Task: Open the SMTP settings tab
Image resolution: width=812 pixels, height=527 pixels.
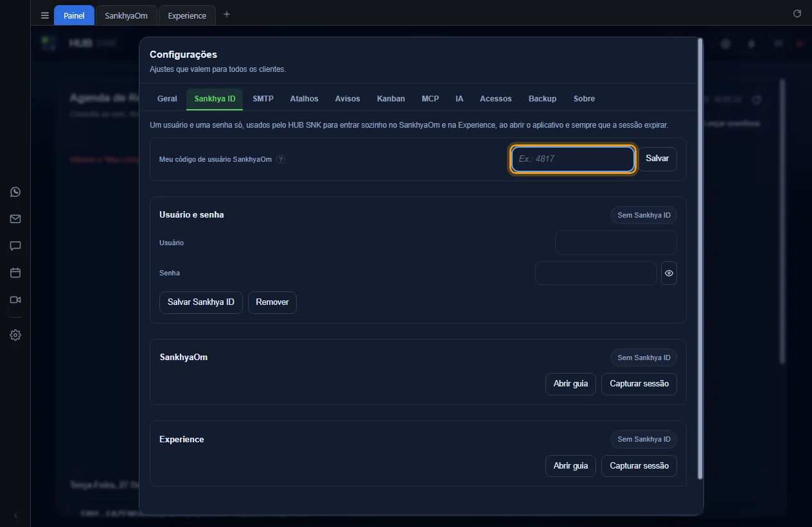Action: click(263, 99)
